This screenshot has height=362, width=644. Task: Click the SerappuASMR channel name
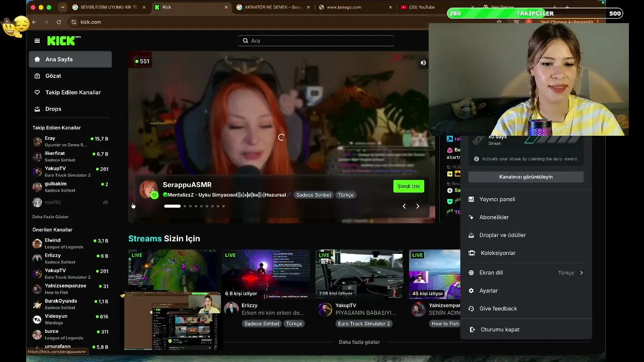[x=187, y=185]
